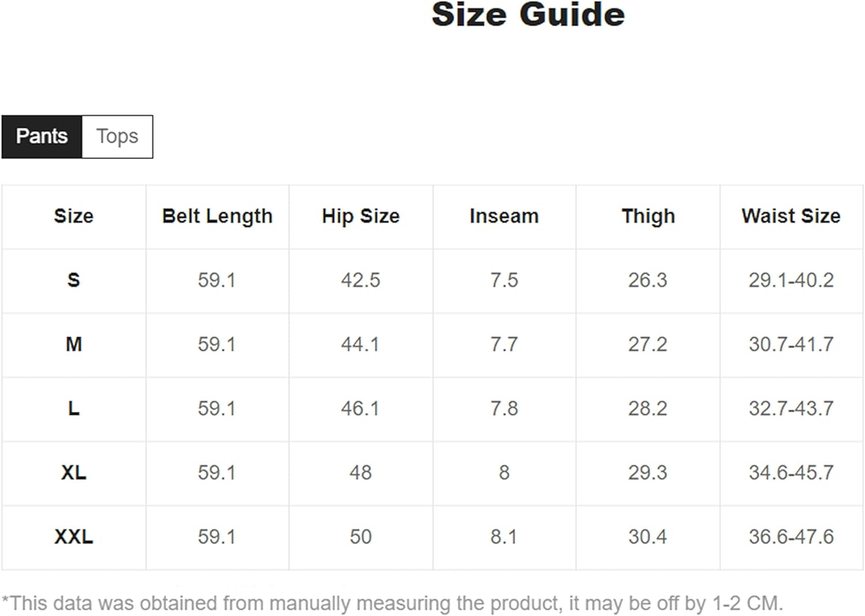Viewport: 865px width, 616px height.
Task: Switch to the Tops tab
Action: pos(117,137)
